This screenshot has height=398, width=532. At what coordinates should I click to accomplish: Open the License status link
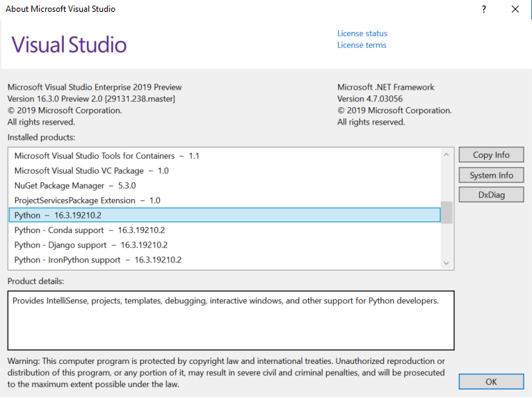362,33
